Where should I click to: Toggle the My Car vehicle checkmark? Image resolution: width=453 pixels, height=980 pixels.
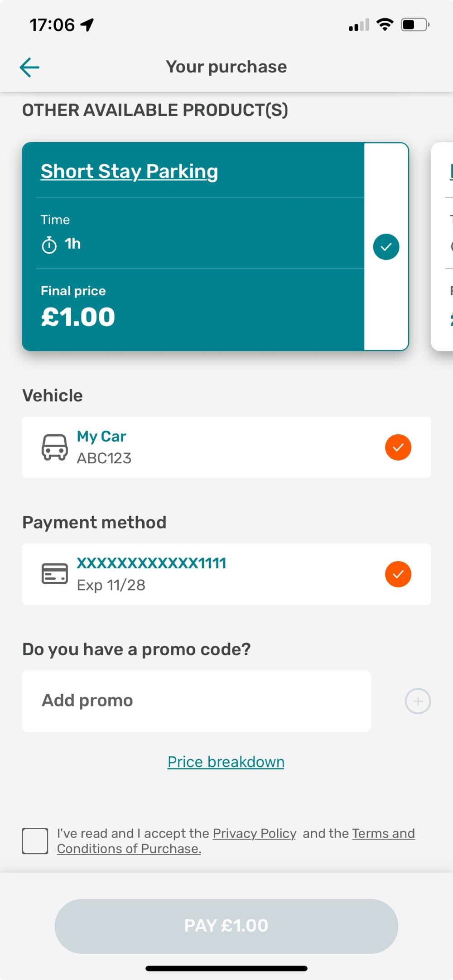[398, 447]
